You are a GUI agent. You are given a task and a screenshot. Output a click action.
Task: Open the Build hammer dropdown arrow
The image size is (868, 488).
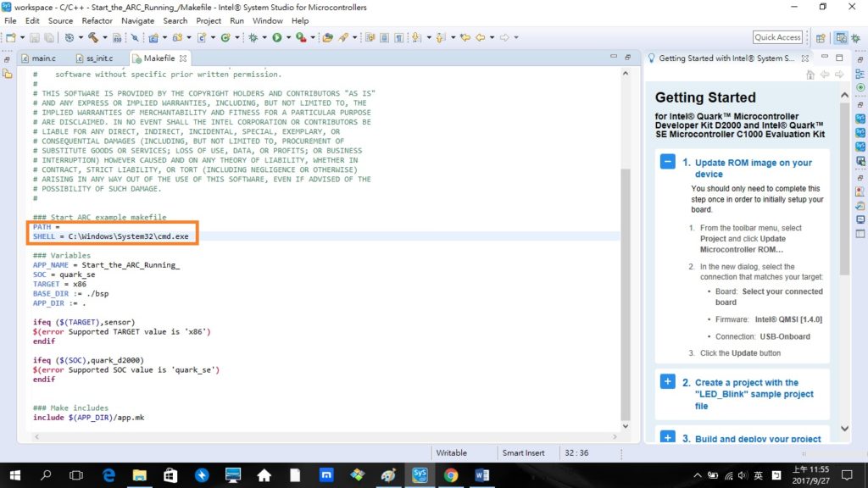[104, 37]
